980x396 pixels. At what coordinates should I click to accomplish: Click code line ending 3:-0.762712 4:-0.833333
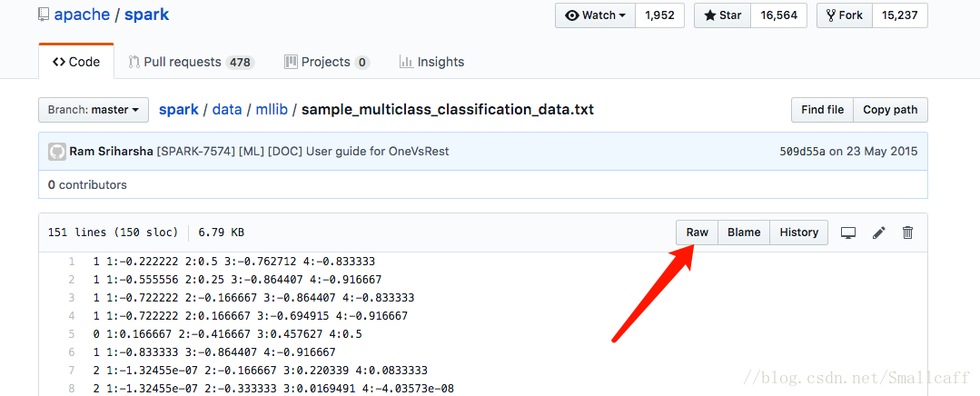tap(233, 261)
